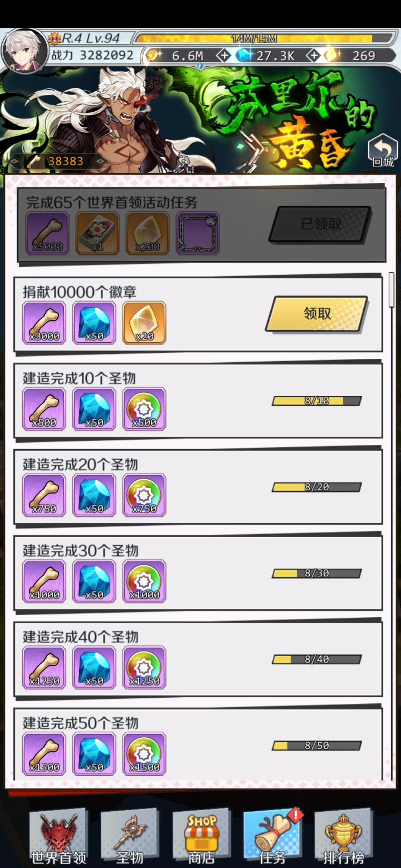
Task: Add gold using the first plus icon
Action: click(x=224, y=56)
